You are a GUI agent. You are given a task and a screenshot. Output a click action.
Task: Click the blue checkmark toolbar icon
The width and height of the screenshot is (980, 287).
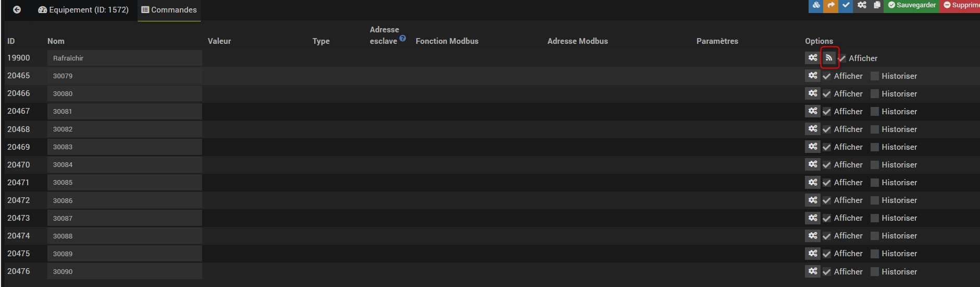coord(846,5)
